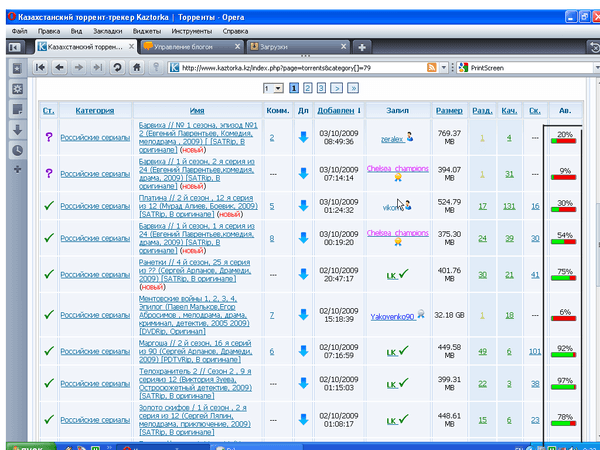The width and height of the screenshot is (600, 450).
Task: Click the 92% availability bar
Action: [564, 355]
